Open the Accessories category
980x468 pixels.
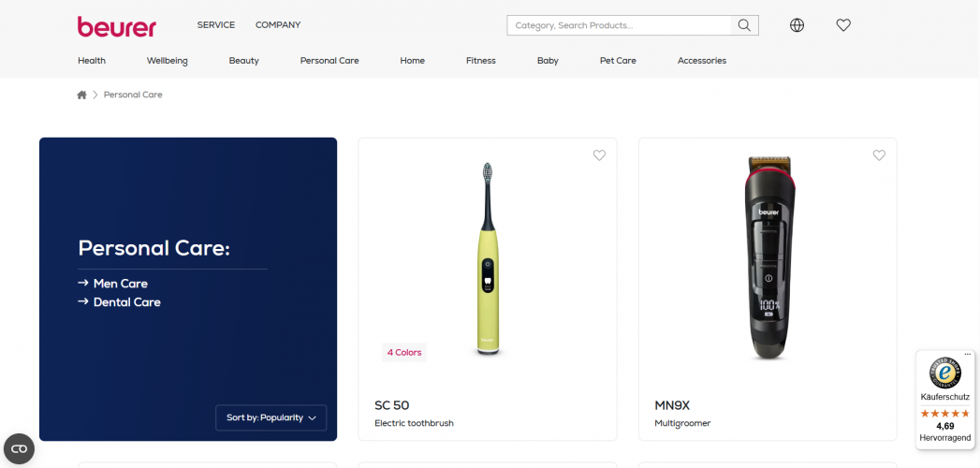(x=702, y=61)
